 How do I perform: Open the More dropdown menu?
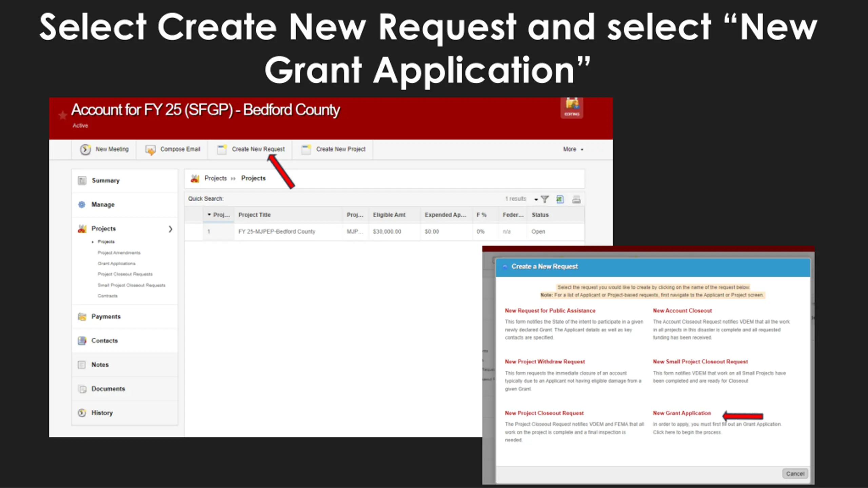pos(573,149)
